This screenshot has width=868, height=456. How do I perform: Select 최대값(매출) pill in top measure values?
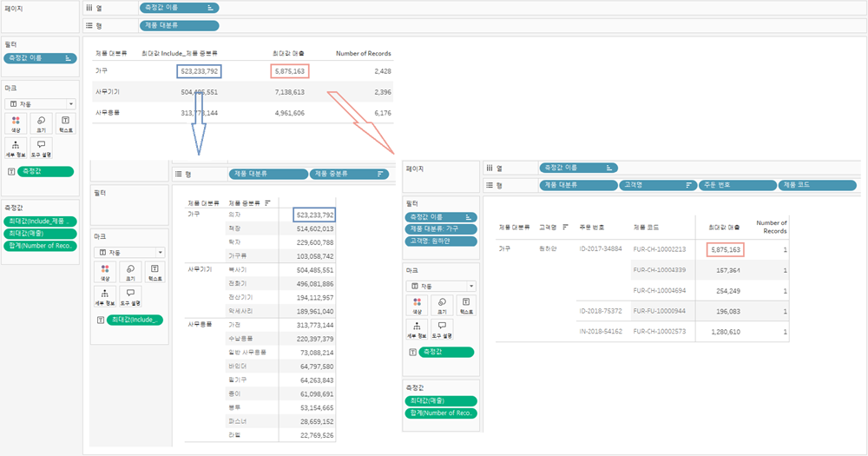41,234
